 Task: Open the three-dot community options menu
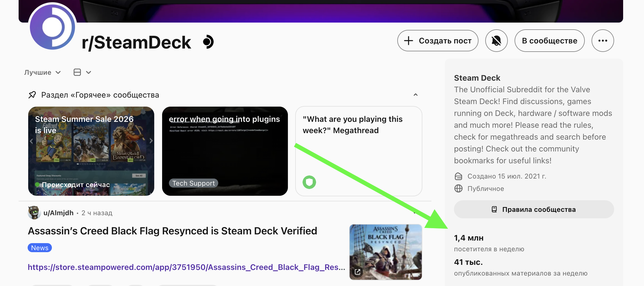tap(603, 41)
